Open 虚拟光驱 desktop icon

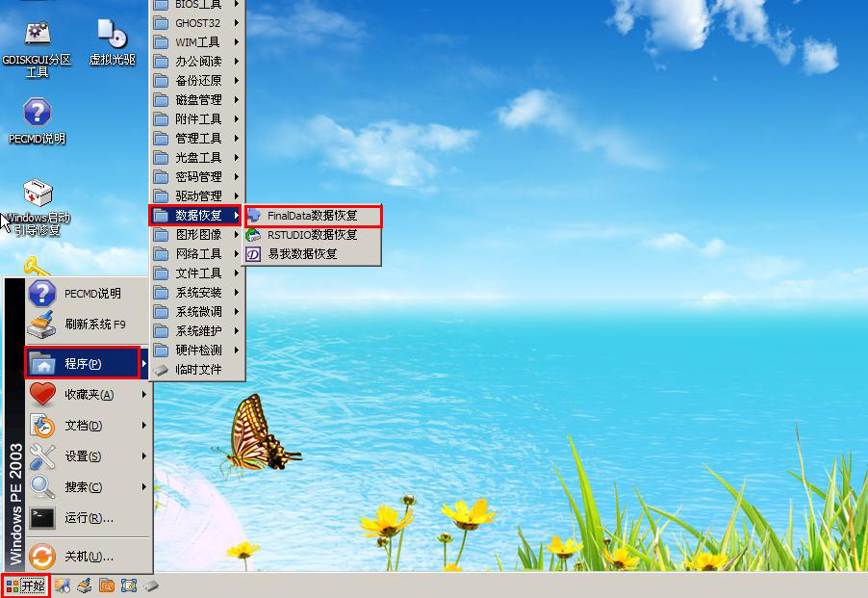click(113, 42)
